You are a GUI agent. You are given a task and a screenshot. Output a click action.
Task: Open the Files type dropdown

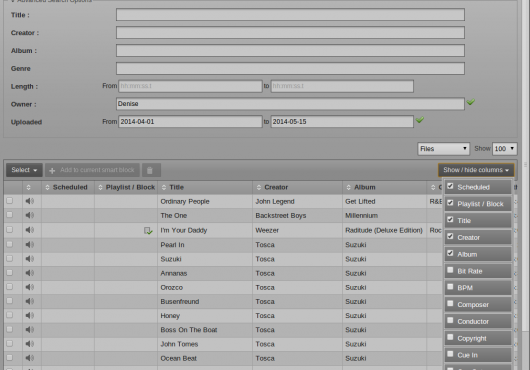pyautogui.click(x=443, y=149)
